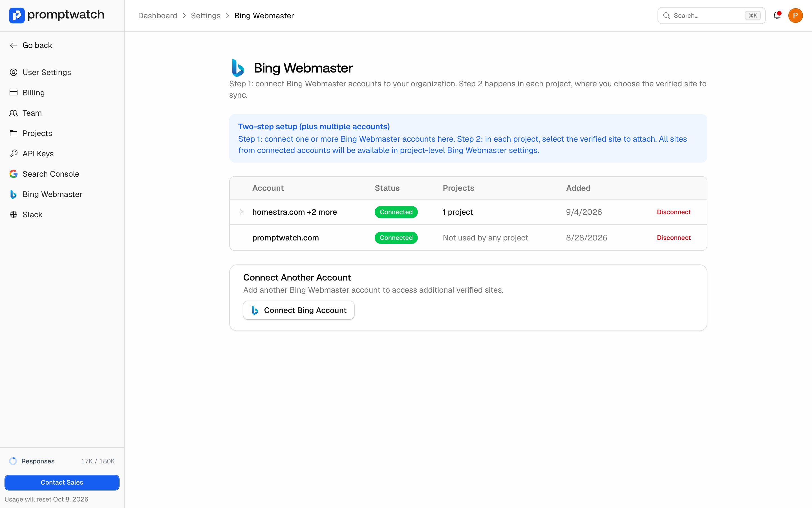Click the Slack icon in sidebar

pyautogui.click(x=14, y=215)
